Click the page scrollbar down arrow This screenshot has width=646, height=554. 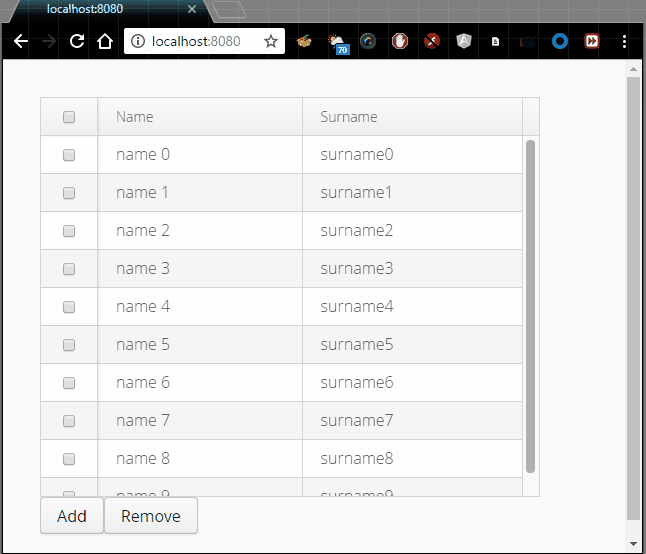pyautogui.click(x=633, y=544)
